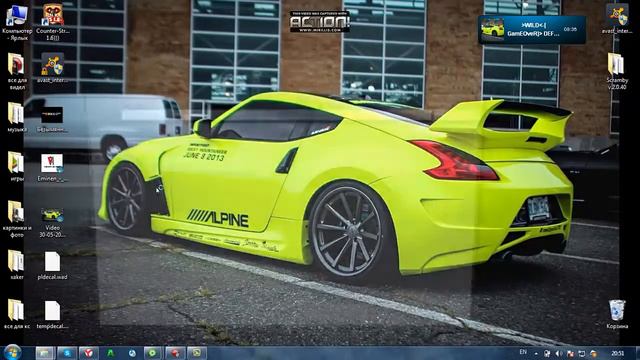The image size is (640, 360).
Task: Open the Корзина recycle bin
Action: 617,314
